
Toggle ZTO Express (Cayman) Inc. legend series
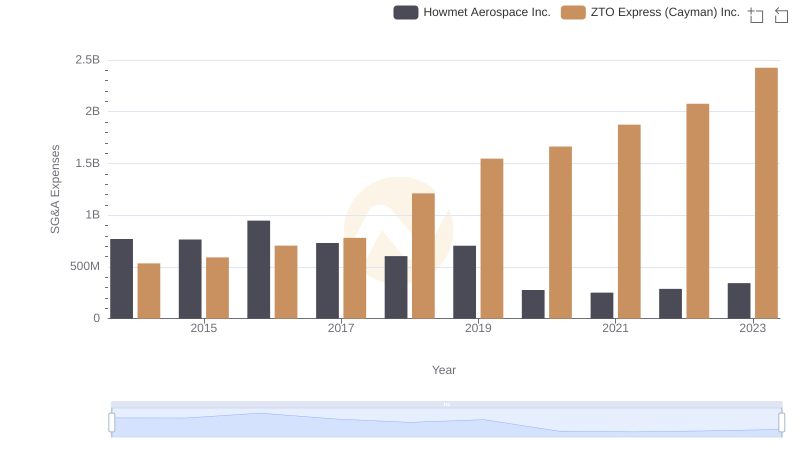click(x=650, y=12)
